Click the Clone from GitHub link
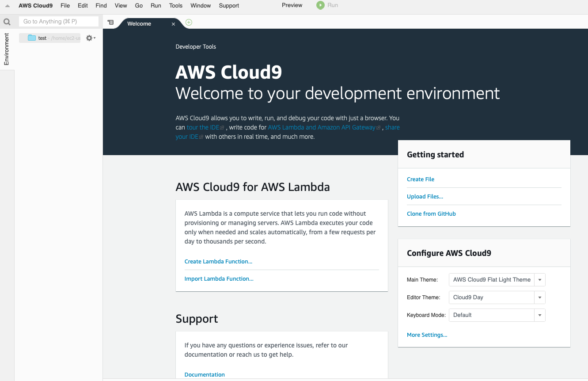Image resolution: width=588 pixels, height=381 pixels. click(431, 214)
